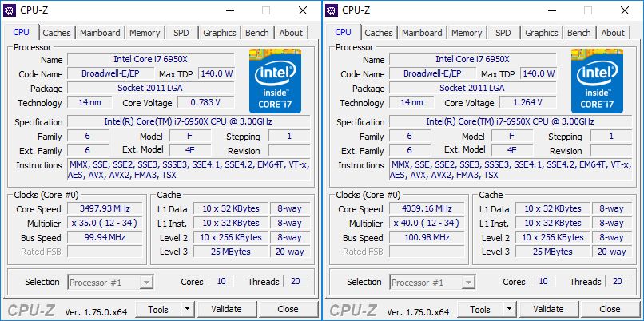Click the 4039.16 MHz core speed value
Viewport: 644px width, 321px height.
(427, 208)
